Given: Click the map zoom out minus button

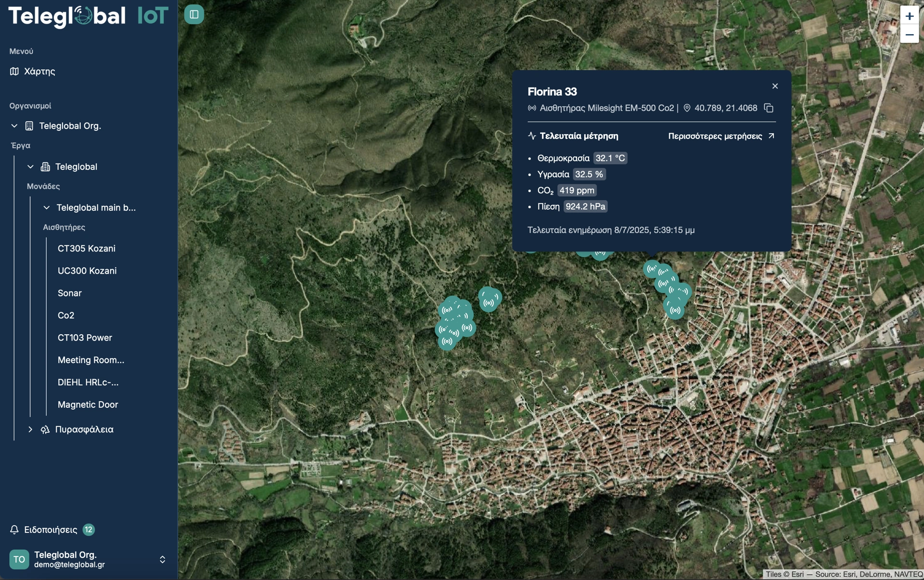Looking at the screenshot, I should 909,35.
